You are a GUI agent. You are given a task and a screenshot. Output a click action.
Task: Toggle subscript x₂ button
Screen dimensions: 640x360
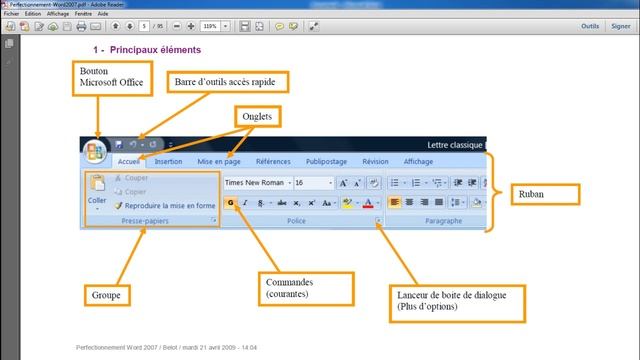coord(297,203)
